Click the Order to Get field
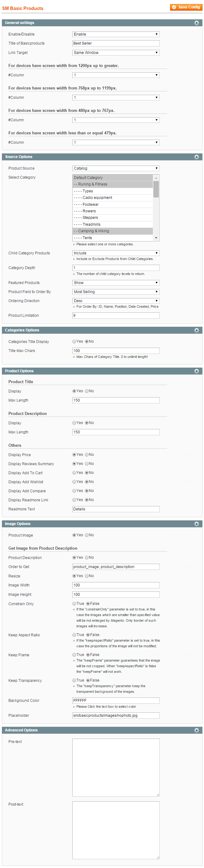Image resolution: width=204 pixels, height=868 pixels. [x=116, y=567]
